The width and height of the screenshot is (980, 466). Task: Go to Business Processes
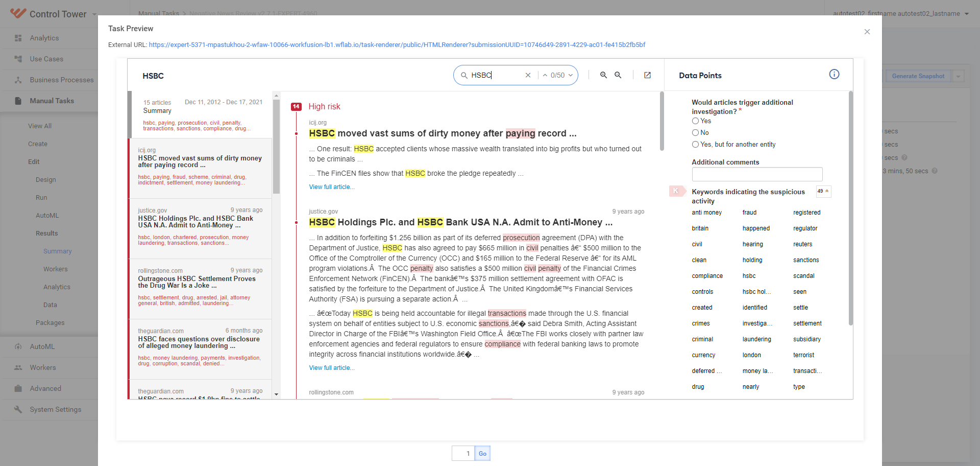point(62,80)
